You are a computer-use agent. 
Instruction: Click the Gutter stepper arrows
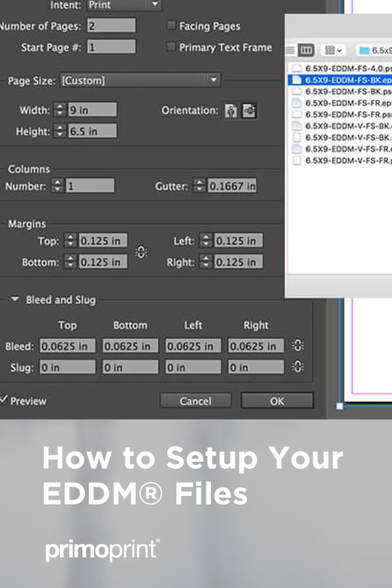(x=199, y=186)
